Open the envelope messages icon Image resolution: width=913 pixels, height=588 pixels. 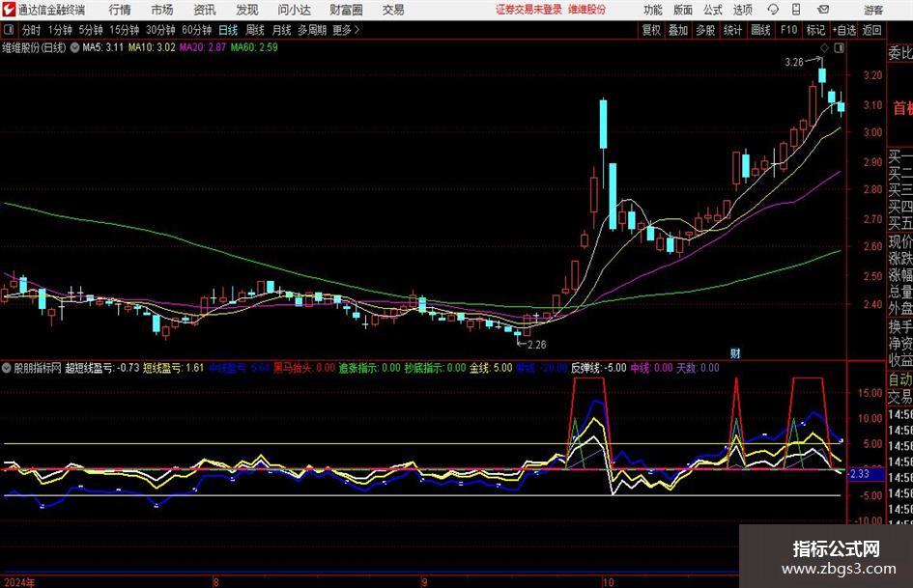point(823,10)
